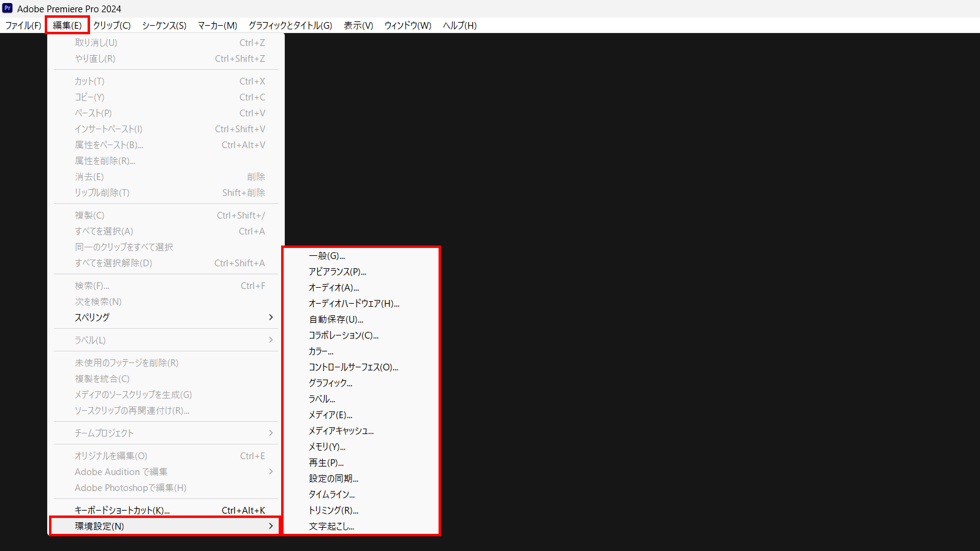
Task: Open the 表示(V) menu
Action: click(x=358, y=25)
